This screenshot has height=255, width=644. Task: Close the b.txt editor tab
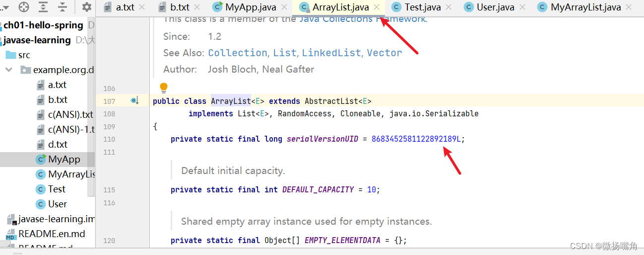pos(197,7)
